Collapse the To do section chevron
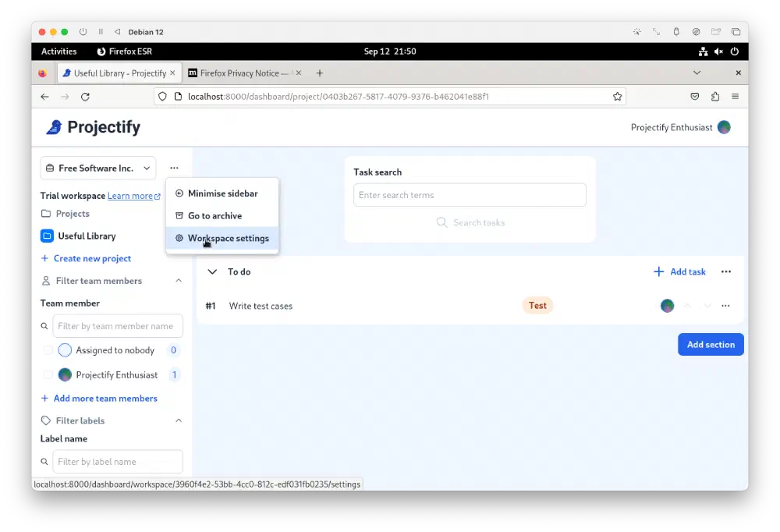The height and width of the screenshot is (532, 780). 212,271
